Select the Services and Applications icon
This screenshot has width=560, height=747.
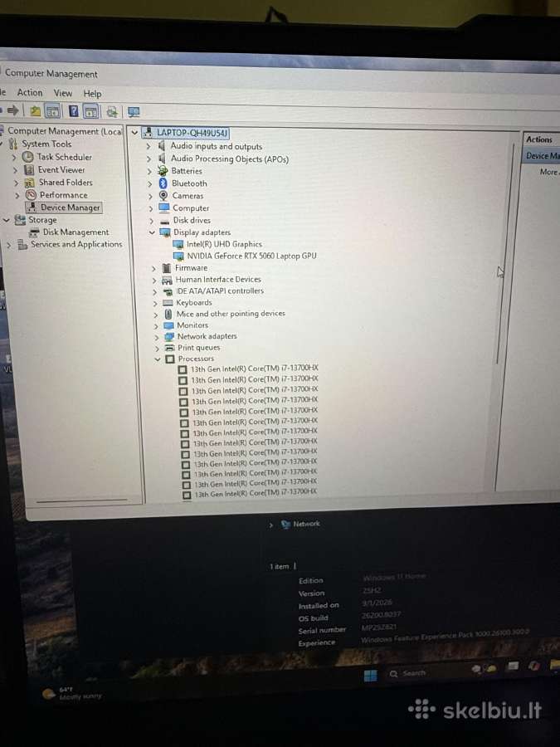click(22, 245)
